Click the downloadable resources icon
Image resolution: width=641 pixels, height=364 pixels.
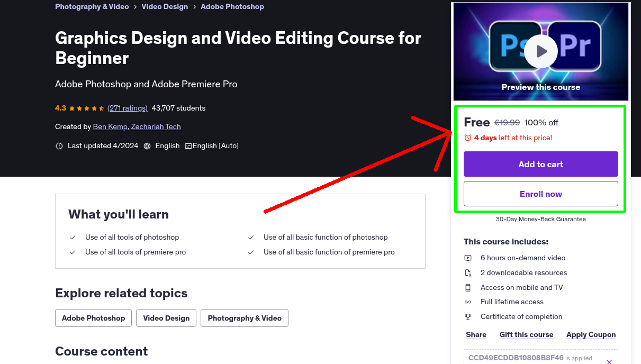[468, 273]
